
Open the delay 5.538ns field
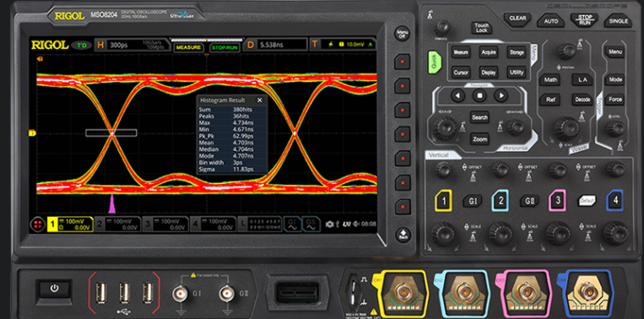(x=276, y=45)
